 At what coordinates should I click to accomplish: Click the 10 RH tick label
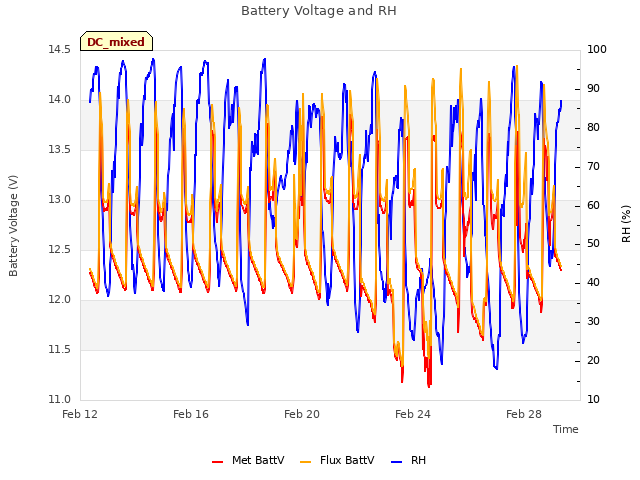click(x=593, y=399)
